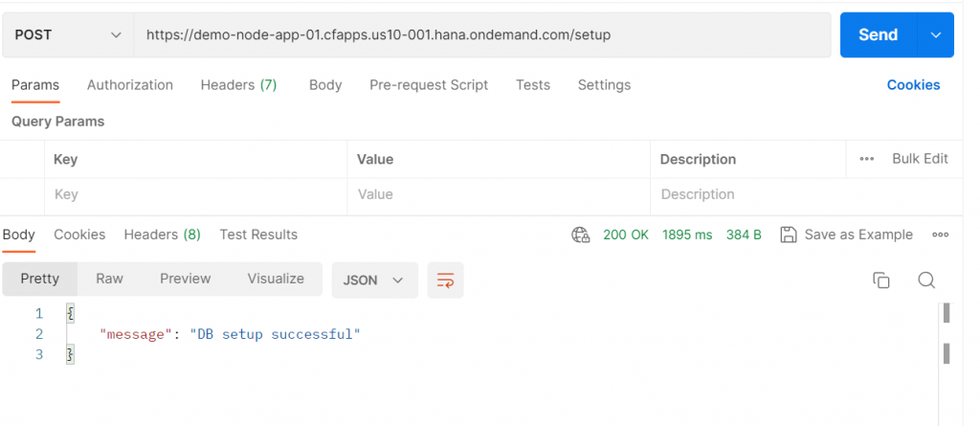The image size is (980, 426).
Task: Click the network globe lock icon
Action: (581, 235)
